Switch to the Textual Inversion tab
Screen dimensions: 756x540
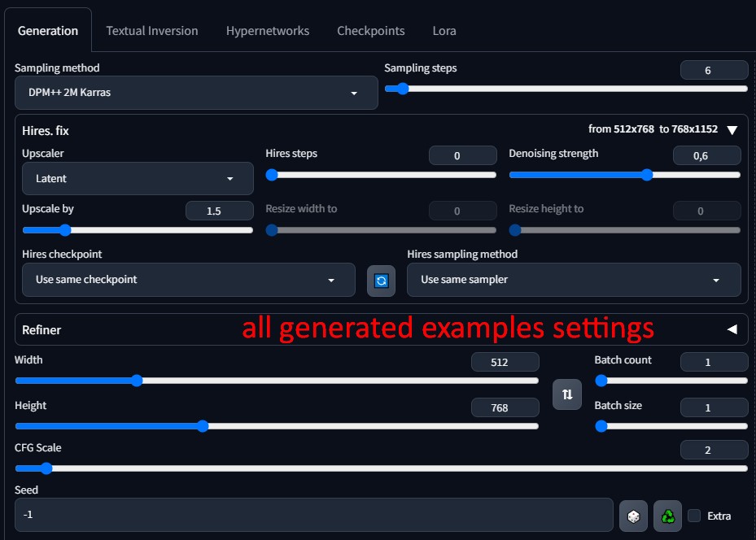click(152, 31)
